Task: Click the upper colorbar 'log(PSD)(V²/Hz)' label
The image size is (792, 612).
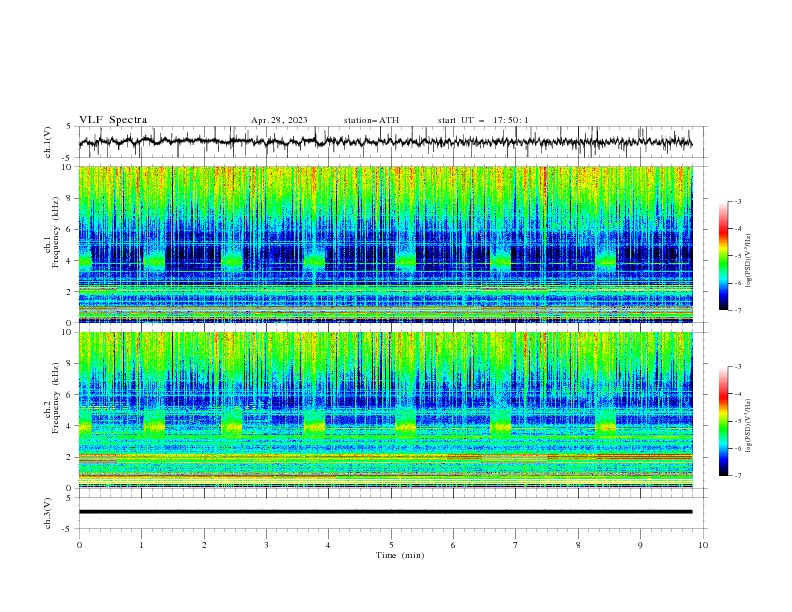Action: point(748,261)
